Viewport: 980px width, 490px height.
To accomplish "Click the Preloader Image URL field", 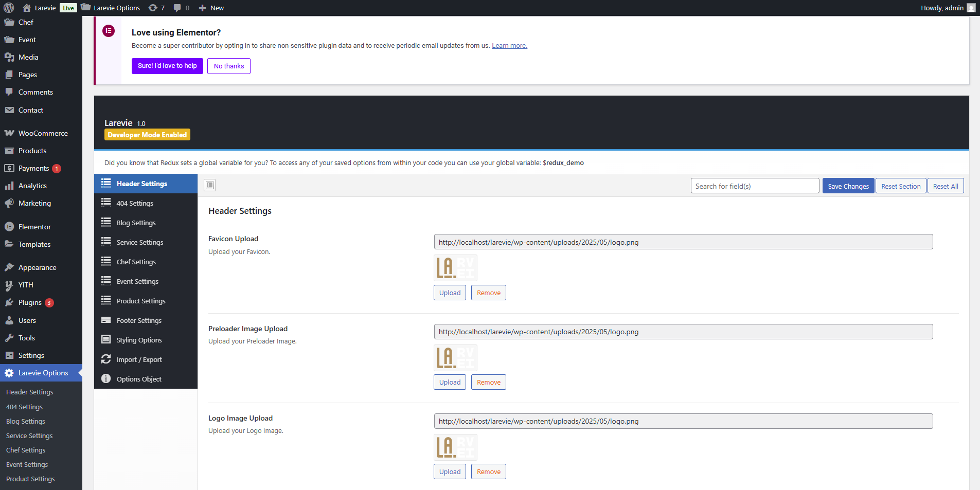I will [683, 332].
